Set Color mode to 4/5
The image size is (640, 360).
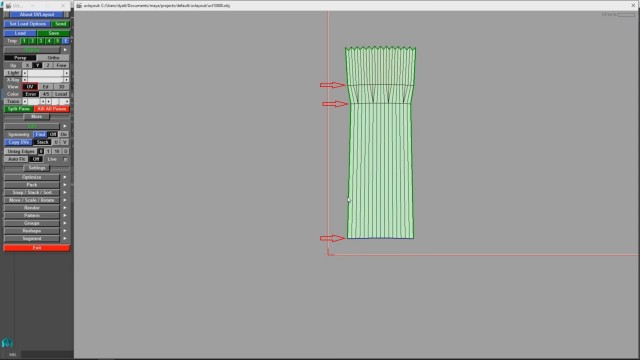pyautogui.click(x=46, y=94)
